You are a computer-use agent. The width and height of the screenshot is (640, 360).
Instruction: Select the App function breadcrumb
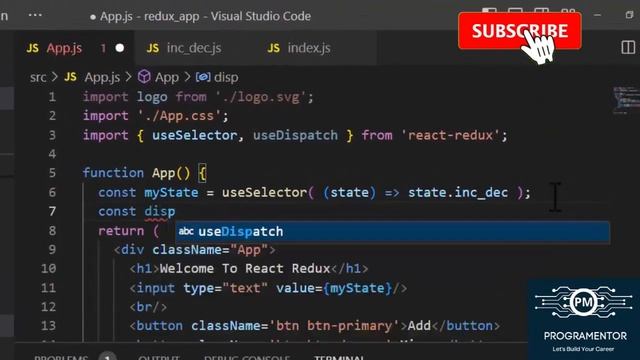(167, 77)
